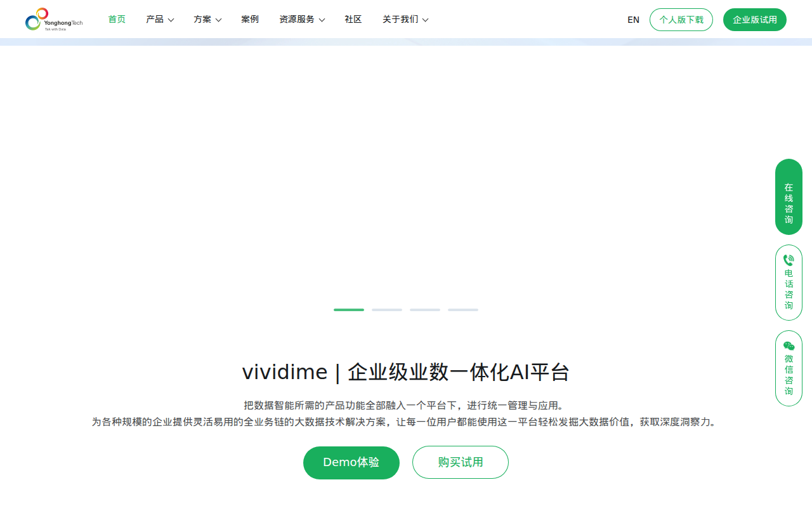Click the Yonghong Tech logo
Image resolution: width=812 pixels, height=508 pixels.
pyautogui.click(x=54, y=19)
